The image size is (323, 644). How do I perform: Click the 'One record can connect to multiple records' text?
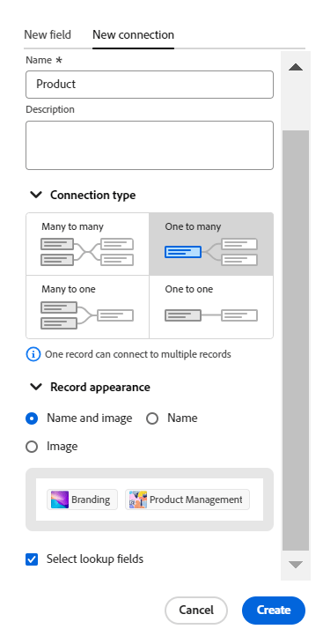click(x=138, y=354)
